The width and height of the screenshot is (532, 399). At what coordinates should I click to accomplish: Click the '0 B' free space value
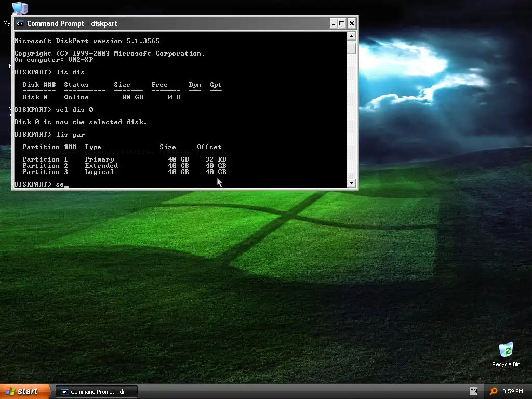[x=174, y=97]
